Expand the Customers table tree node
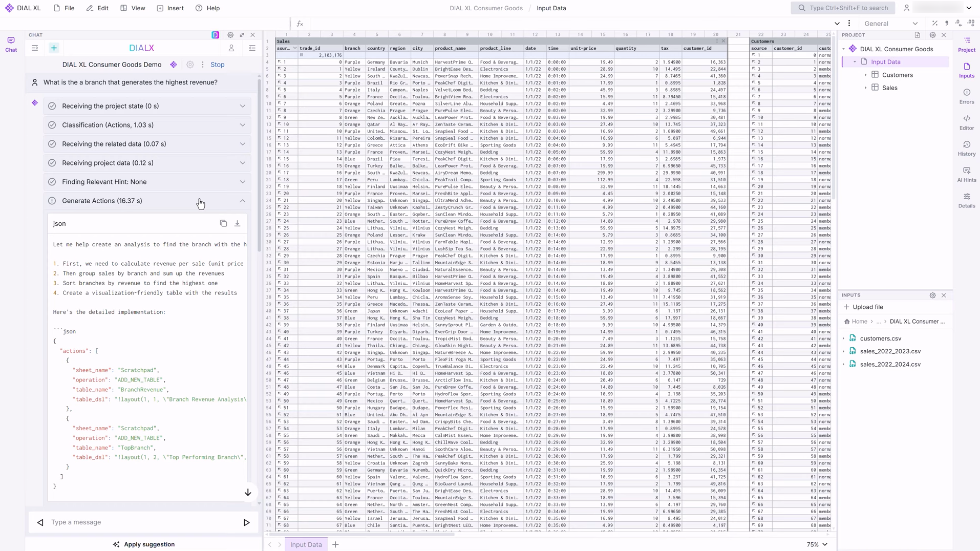The image size is (980, 551). pos(866,75)
